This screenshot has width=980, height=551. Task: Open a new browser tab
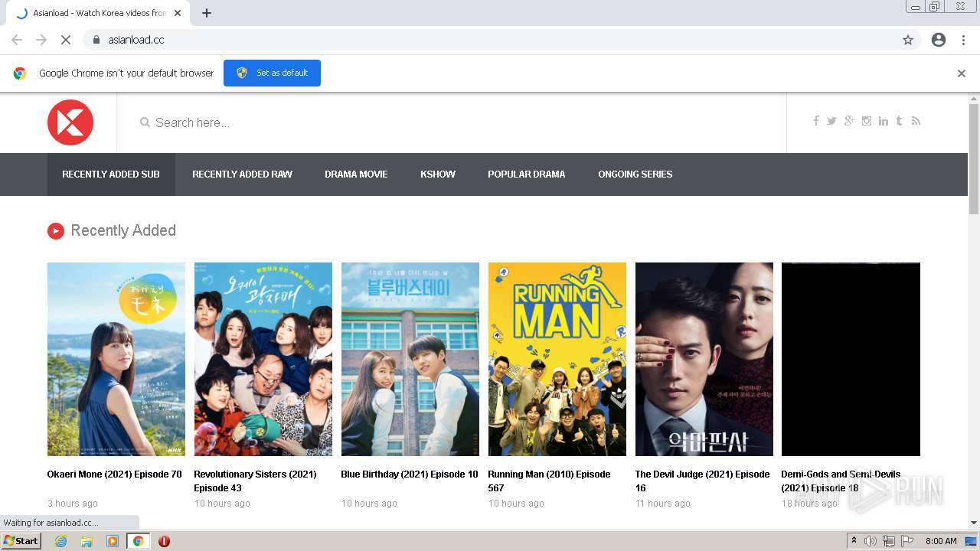coord(207,13)
